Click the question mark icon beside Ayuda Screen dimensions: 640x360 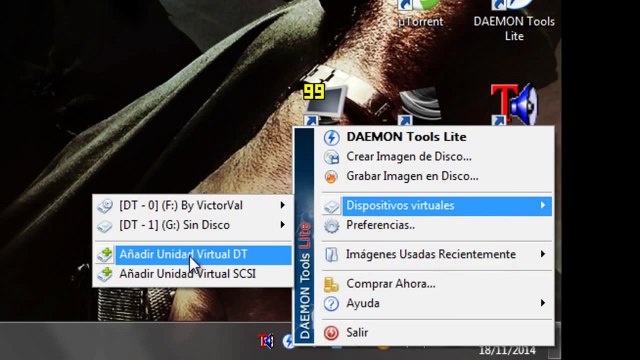pos(331,304)
